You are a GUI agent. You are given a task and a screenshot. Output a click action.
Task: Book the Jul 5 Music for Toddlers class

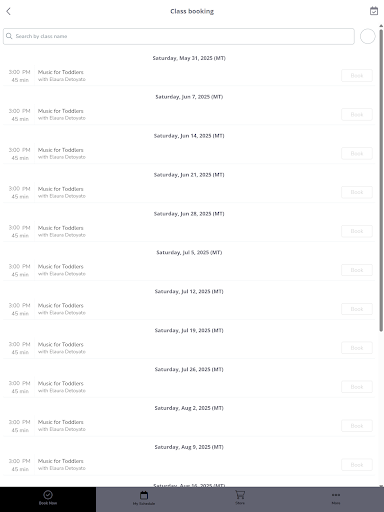coord(357,270)
